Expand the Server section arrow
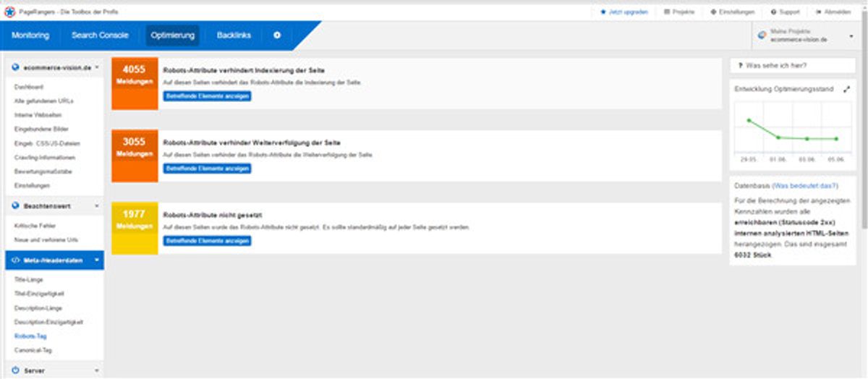Viewport: 868px width, 379px height. pos(96,370)
